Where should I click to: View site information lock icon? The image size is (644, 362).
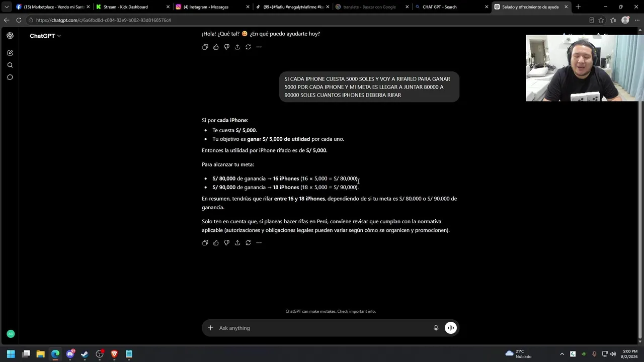(31, 20)
